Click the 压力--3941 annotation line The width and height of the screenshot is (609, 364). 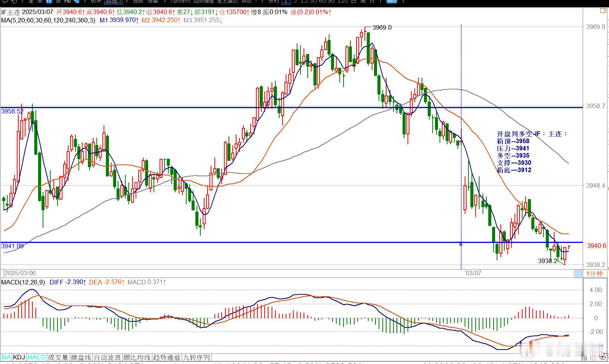point(513,148)
